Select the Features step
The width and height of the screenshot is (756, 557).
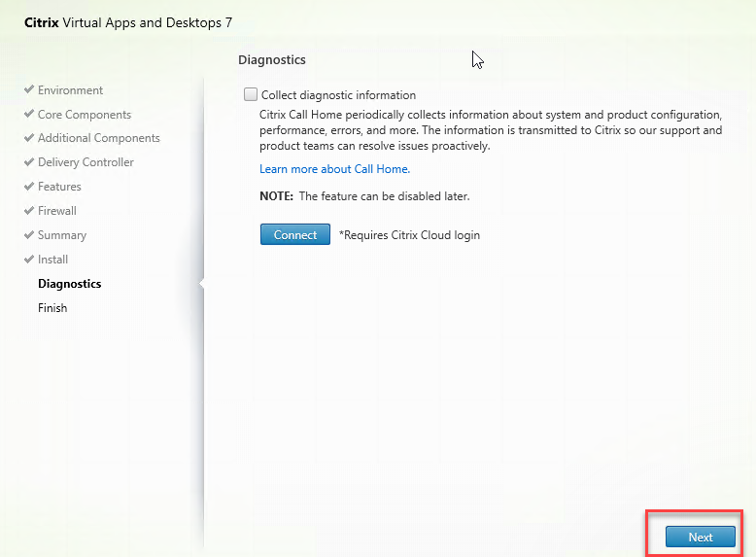coord(59,186)
